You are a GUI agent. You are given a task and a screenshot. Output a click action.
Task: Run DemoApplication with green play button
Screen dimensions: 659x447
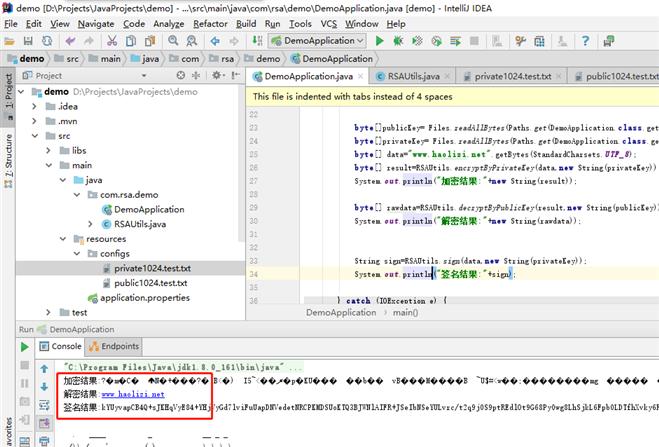tap(380, 41)
